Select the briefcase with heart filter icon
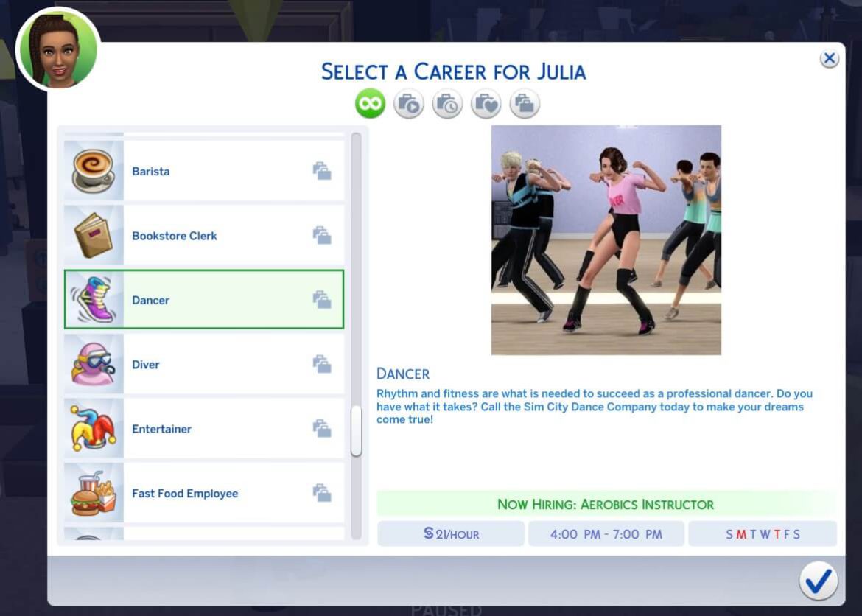The height and width of the screenshot is (616, 862). (486, 103)
